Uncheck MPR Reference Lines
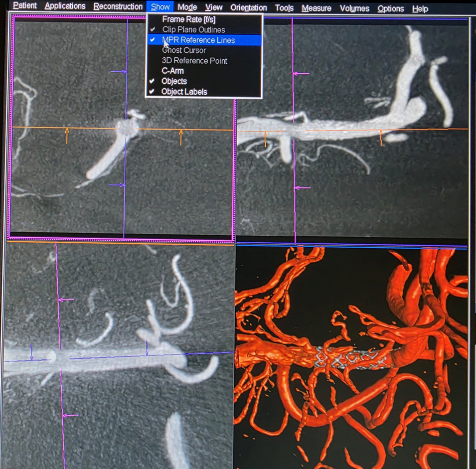 (x=198, y=40)
